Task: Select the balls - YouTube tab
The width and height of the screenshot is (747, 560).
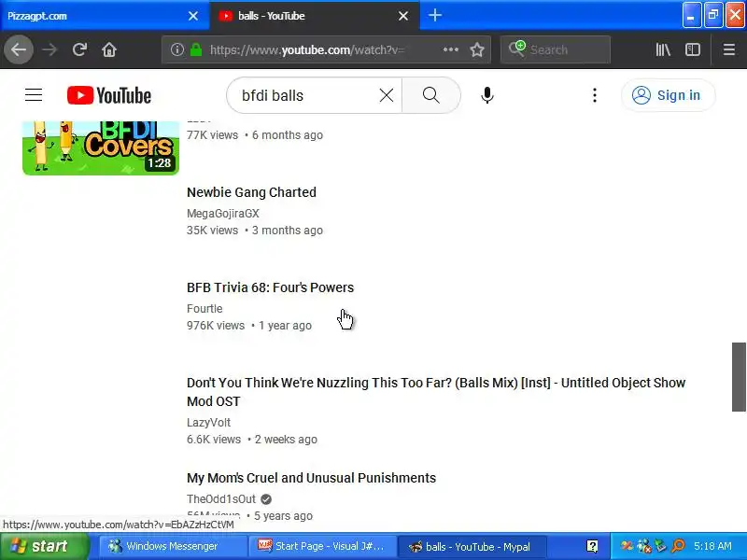Action: click(x=315, y=16)
